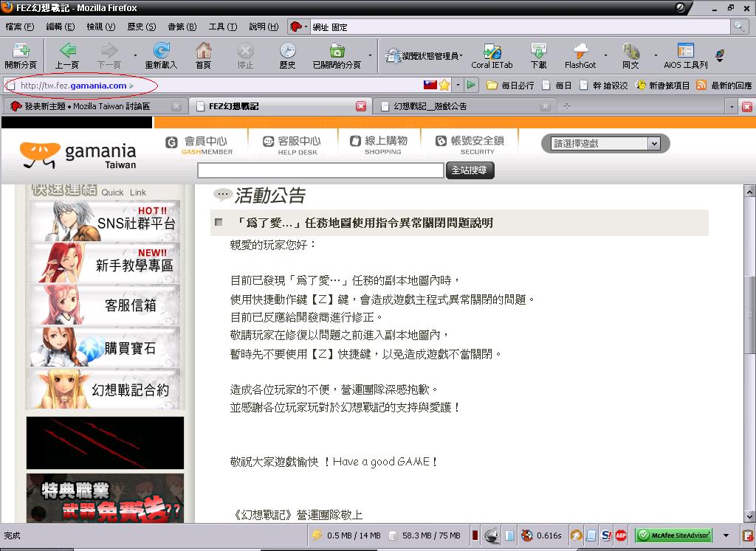Image resolution: width=756 pixels, height=551 pixels.
Task: Close the active FEZ幻想戰記 tab
Action: (x=361, y=106)
